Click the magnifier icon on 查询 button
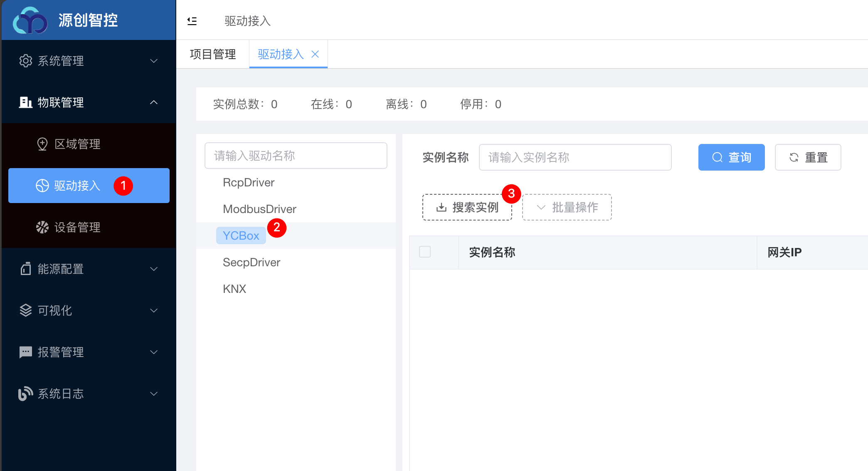Viewport: 868px width, 471px height. coord(718,157)
